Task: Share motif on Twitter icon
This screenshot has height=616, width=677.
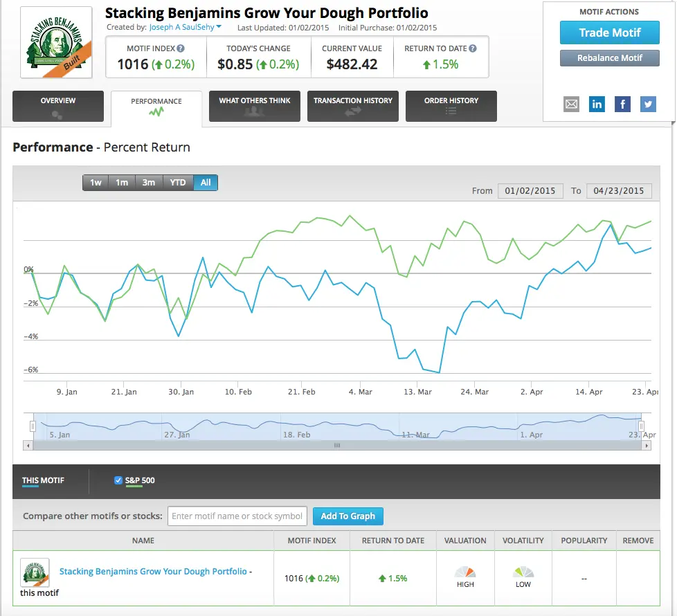Action: pos(648,104)
